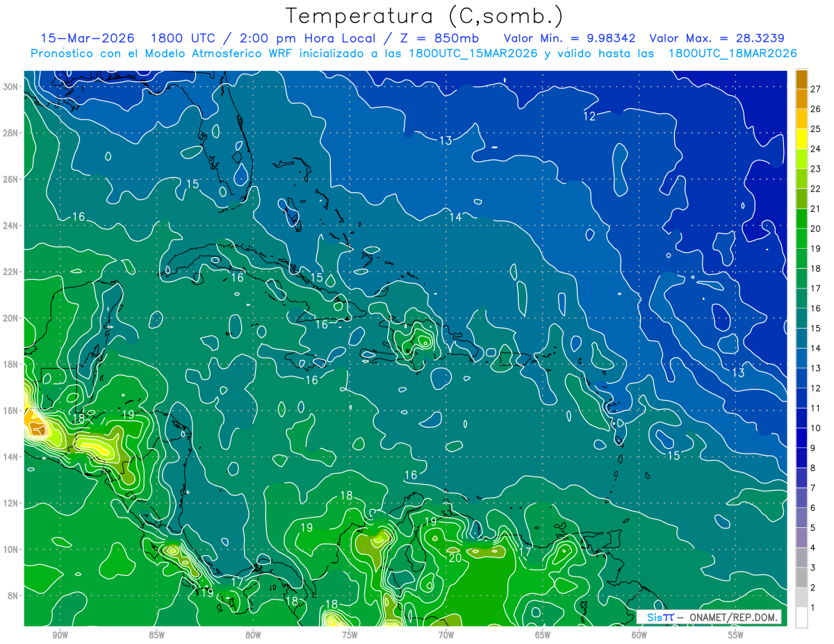Viewport: 834px width, 644px height.
Task: Click the title Temperatura (C,somb.)
Action: click(x=425, y=16)
